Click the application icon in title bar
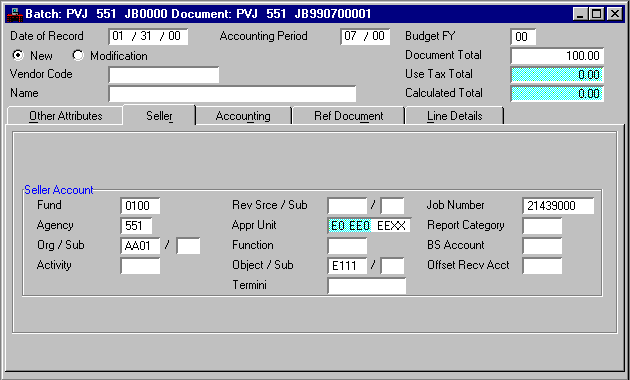630x380 pixels. pyautogui.click(x=14, y=14)
